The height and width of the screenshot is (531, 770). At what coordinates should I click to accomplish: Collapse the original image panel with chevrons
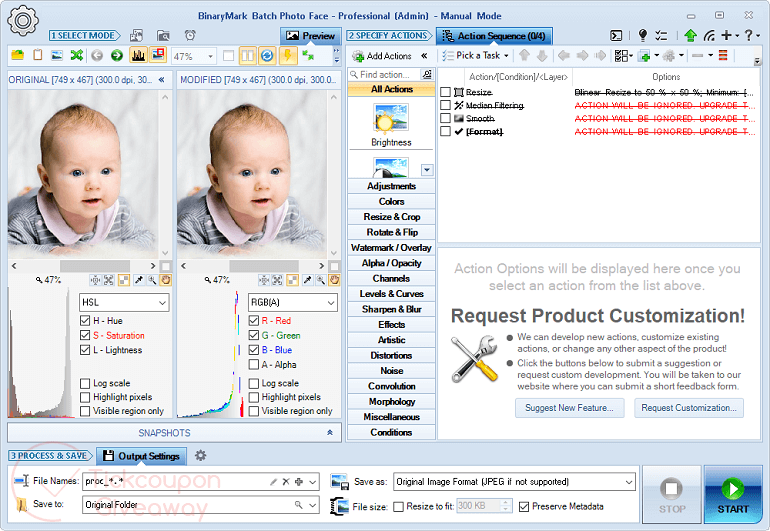click(x=162, y=80)
